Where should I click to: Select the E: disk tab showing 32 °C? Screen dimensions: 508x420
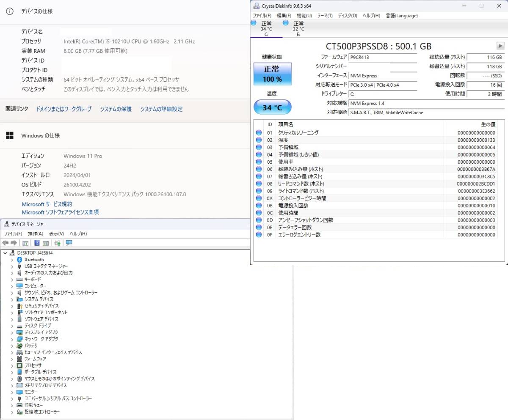298,29
